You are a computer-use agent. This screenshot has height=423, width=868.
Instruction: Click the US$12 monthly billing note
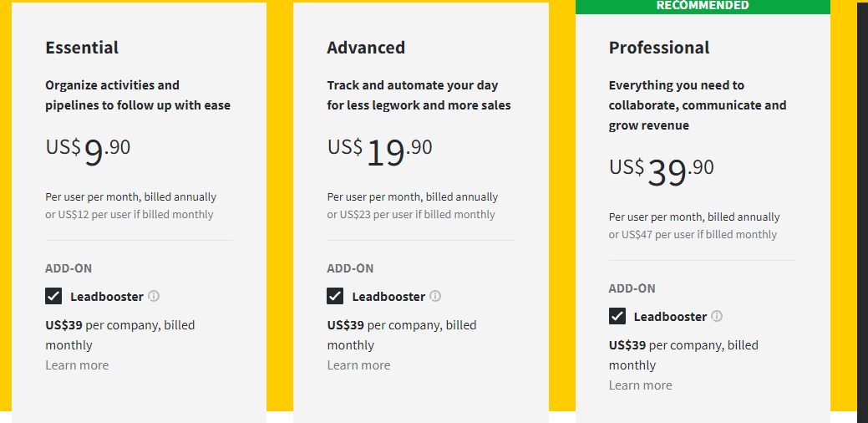click(129, 215)
